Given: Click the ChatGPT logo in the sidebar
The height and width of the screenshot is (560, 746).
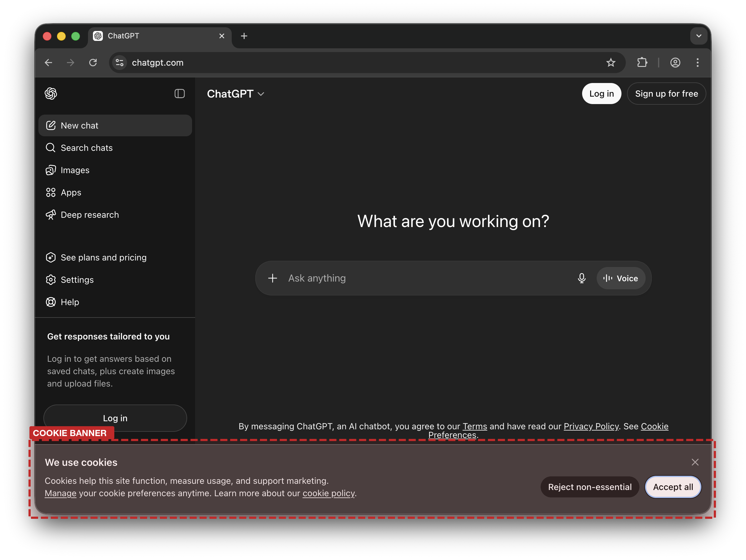Looking at the screenshot, I should (x=51, y=94).
